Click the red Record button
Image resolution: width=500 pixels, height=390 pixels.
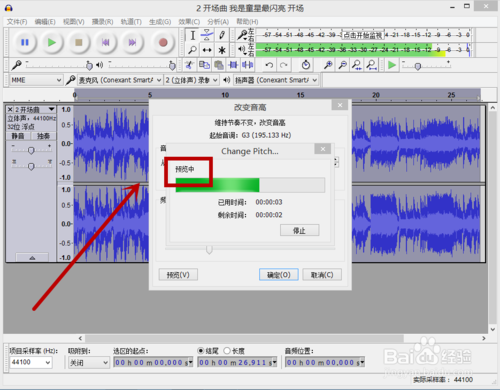point(163,43)
